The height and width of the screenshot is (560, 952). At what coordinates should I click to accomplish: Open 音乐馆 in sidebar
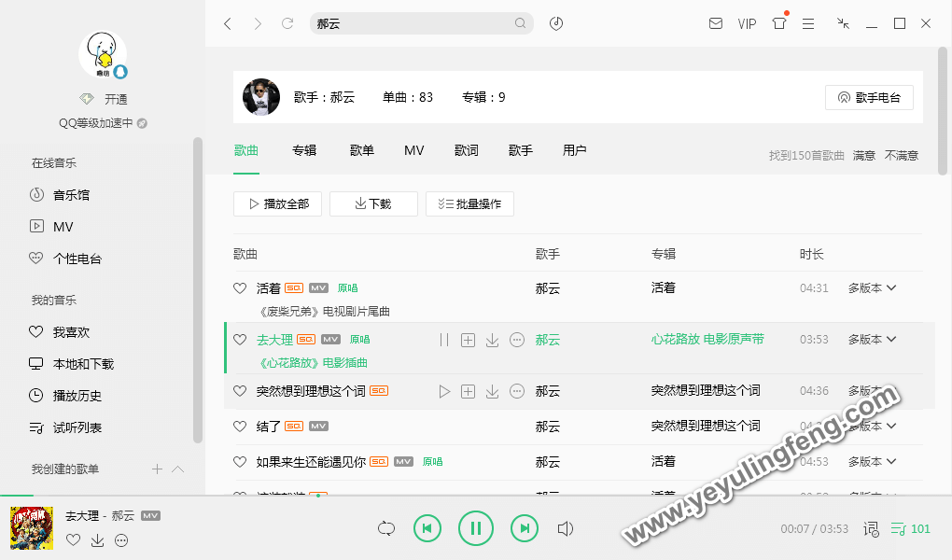coord(71,195)
